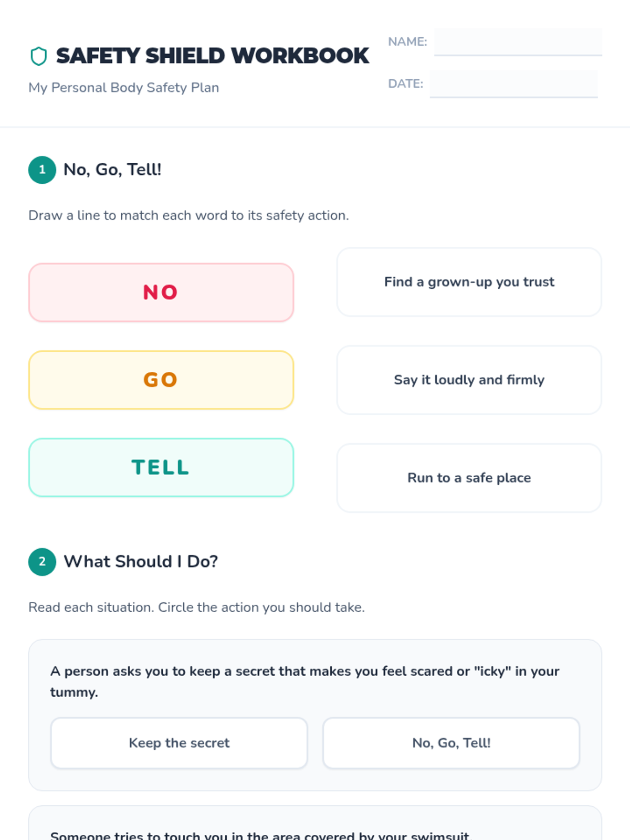Pick the 'No, Go, Tell!' answer option
This screenshot has width=630, height=840.
click(451, 743)
